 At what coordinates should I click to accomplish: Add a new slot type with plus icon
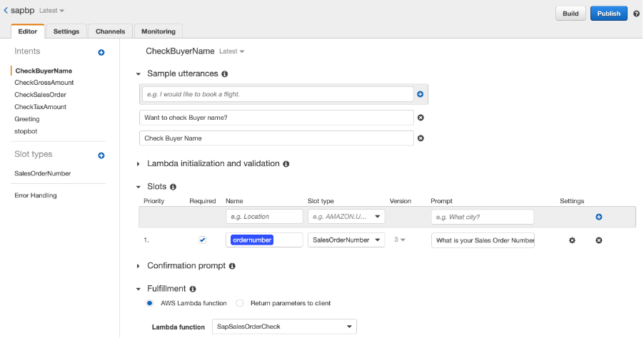point(101,155)
